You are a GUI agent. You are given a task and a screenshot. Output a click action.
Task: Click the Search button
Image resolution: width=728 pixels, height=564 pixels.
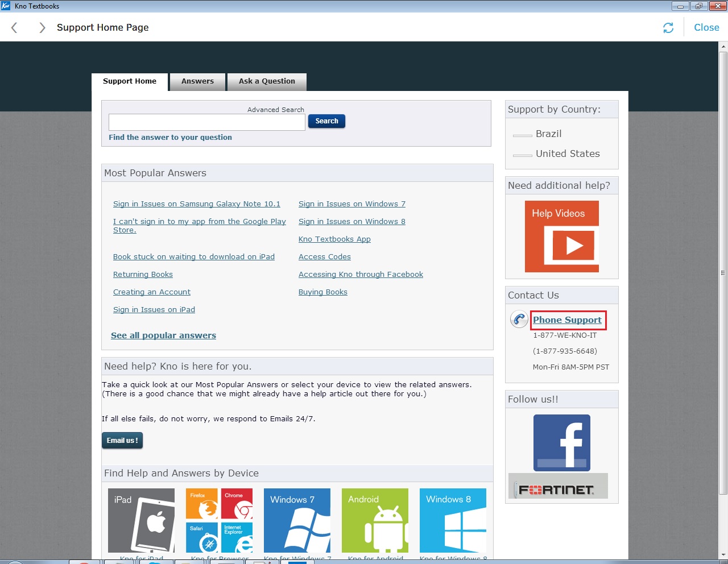(x=326, y=121)
